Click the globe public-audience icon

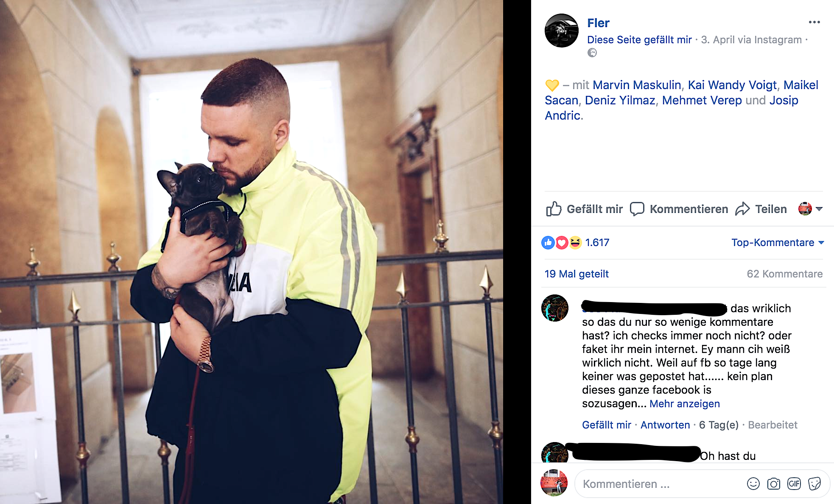coord(592,53)
